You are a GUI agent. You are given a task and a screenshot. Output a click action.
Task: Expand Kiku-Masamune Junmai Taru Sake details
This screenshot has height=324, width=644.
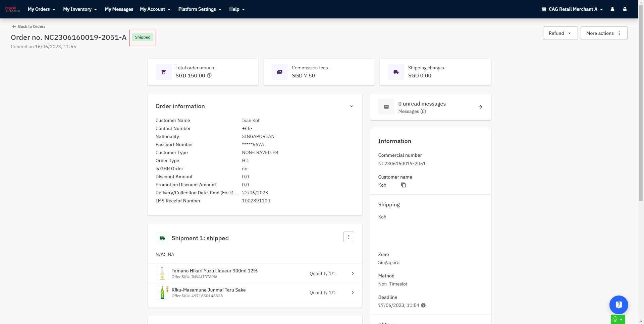coord(353,293)
